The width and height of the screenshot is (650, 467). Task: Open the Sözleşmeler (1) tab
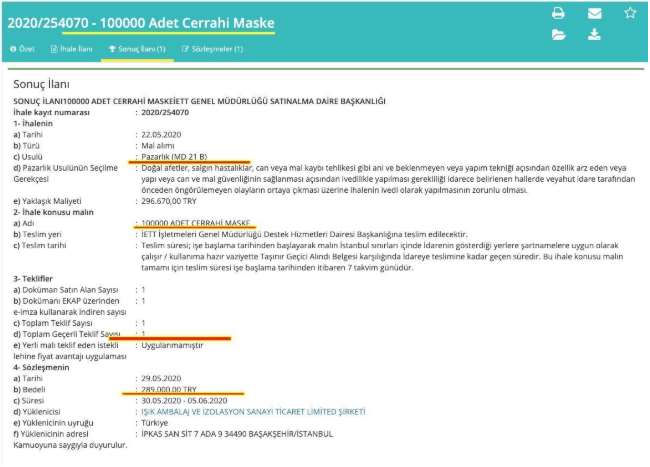pos(217,48)
